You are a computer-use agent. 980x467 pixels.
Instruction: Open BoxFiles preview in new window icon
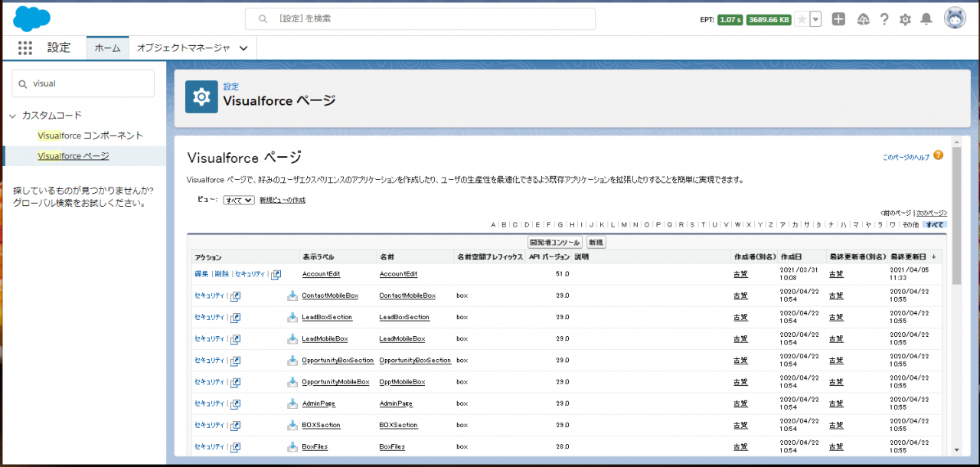235,446
